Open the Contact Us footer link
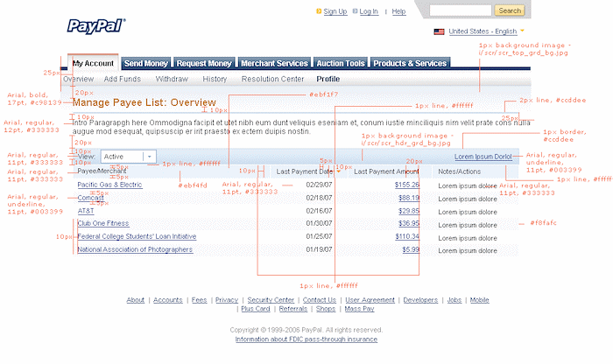 pyautogui.click(x=320, y=300)
